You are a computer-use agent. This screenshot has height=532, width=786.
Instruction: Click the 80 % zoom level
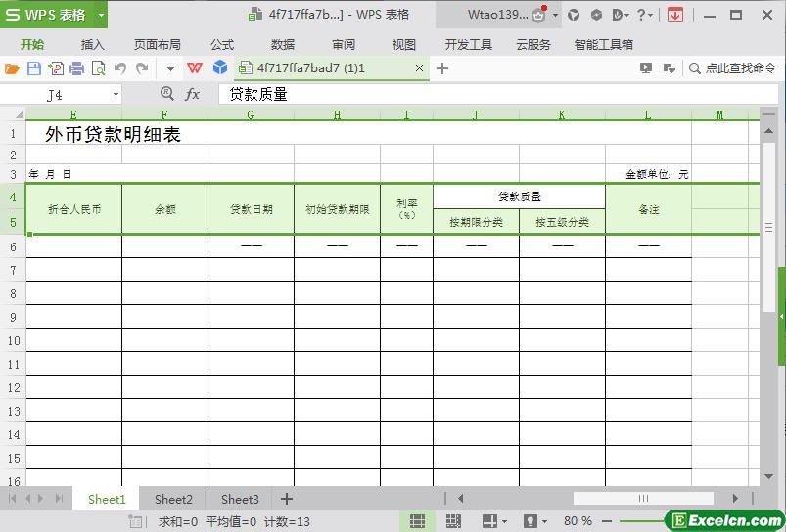pos(578,521)
